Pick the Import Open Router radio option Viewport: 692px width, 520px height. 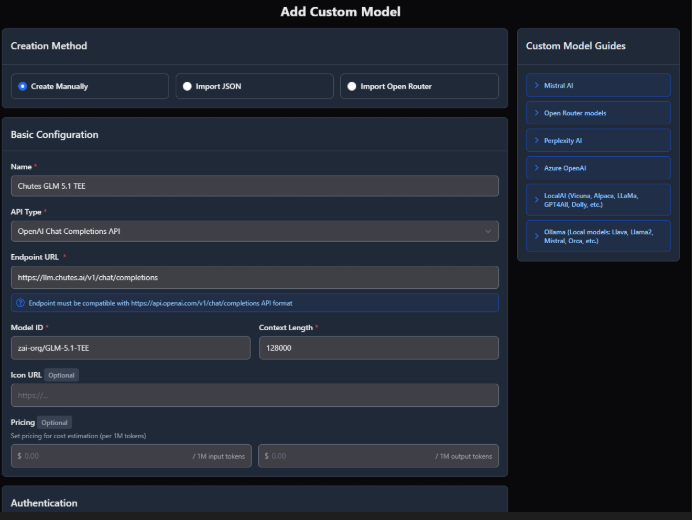419,86
